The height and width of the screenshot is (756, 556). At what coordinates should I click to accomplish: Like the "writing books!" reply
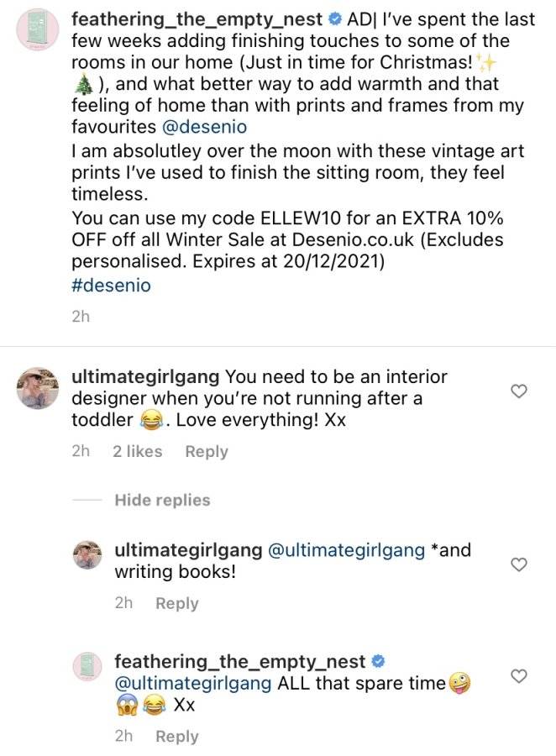(518, 564)
